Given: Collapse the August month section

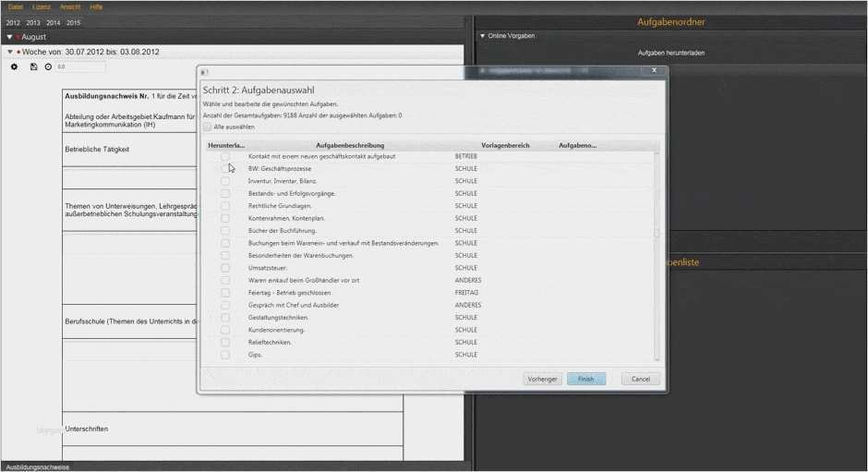Looking at the screenshot, I should point(9,37).
